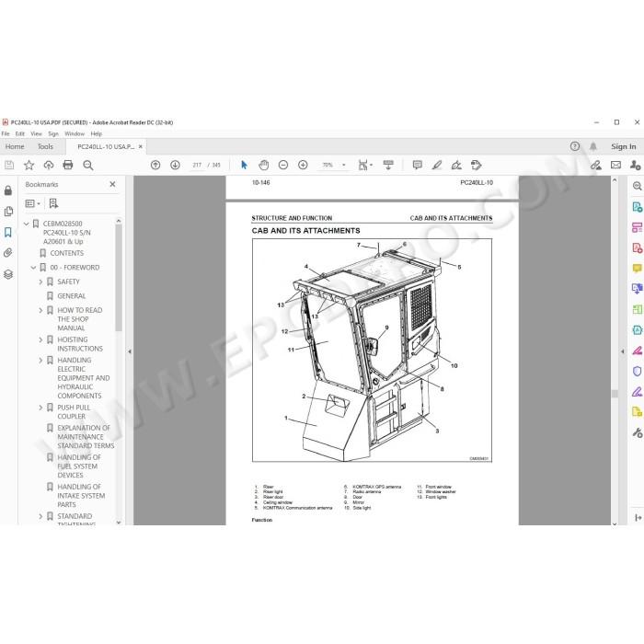This screenshot has width=644, height=644.
Task: Open the View menu
Action: click(x=36, y=134)
